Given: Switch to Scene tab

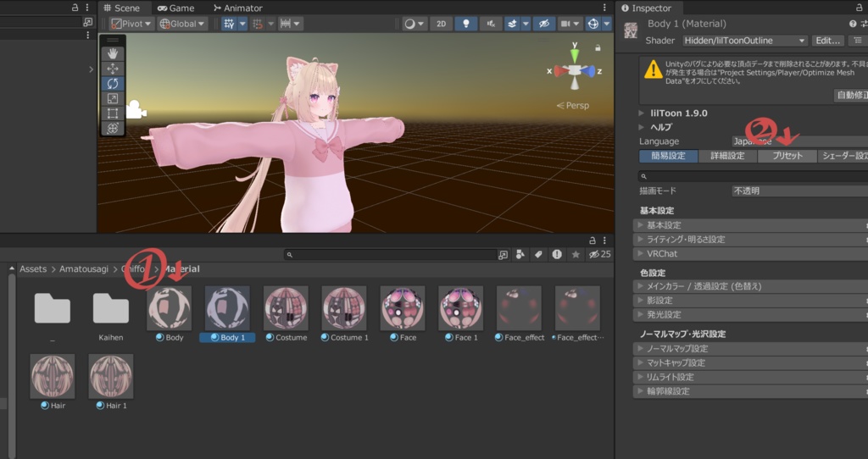Looking at the screenshot, I should [x=122, y=8].
